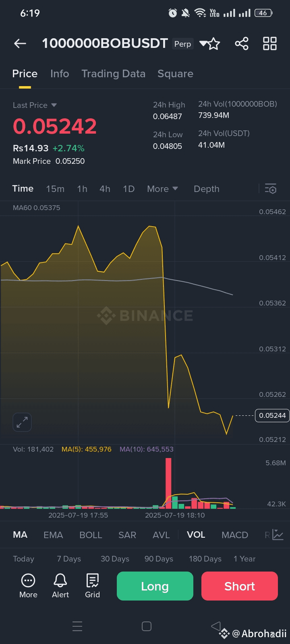Open the trading pair dropdown arrow beside Perp
The width and height of the screenshot is (290, 644).
pos(203,43)
